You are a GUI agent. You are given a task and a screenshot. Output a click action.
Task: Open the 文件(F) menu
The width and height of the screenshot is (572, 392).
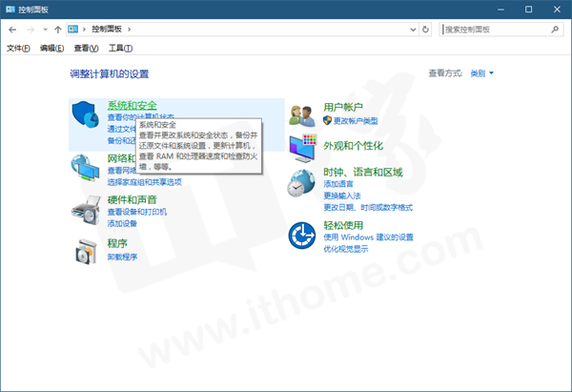point(19,48)
